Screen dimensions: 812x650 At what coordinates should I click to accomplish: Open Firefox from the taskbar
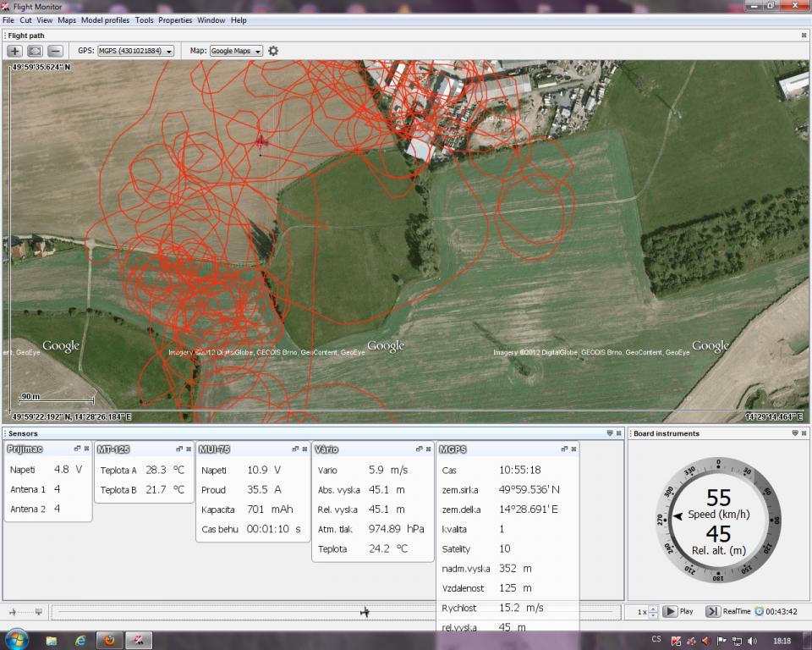coord(109,640)
